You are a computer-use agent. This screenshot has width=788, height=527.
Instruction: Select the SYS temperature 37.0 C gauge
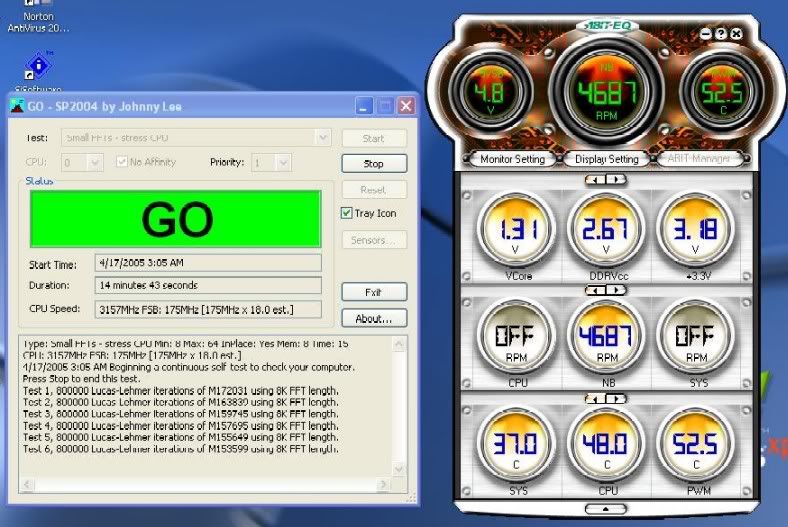pyautogui.click(x=516, y=445)
